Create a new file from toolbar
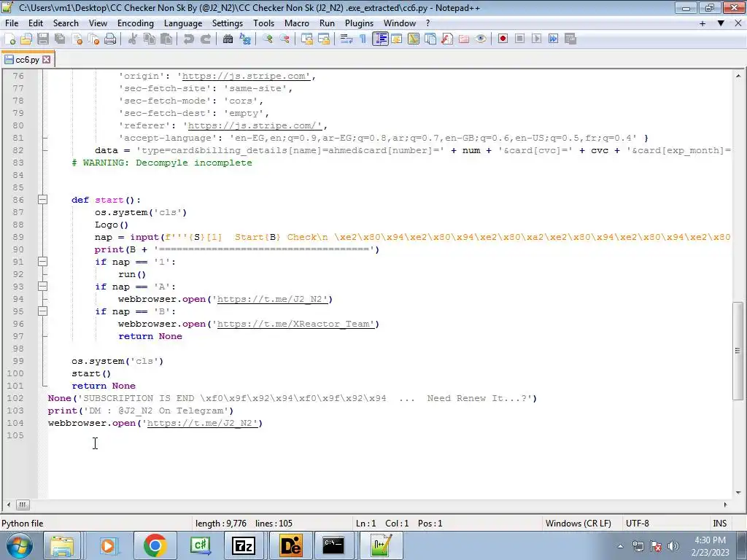Viewport: 747px width, 560px height. coord(9,39)
